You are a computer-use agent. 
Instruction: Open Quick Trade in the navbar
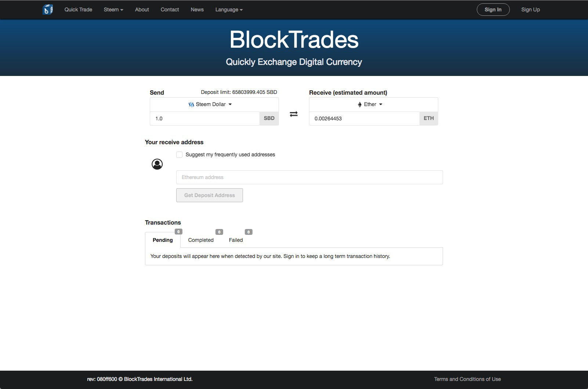pos(78,10)
